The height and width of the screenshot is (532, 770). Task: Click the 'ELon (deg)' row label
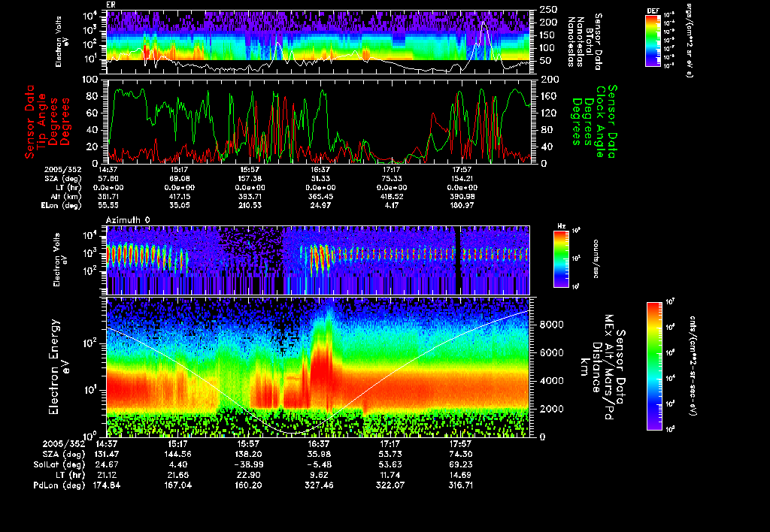pyautogui.click(x=62, y=205)
